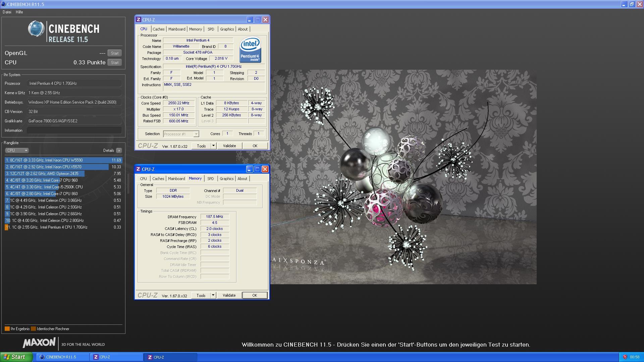The height and width of the screenshot is (362, 644).
Task: Select Caches tab in the Memory CPU-Z window
Action: (158, 179)
